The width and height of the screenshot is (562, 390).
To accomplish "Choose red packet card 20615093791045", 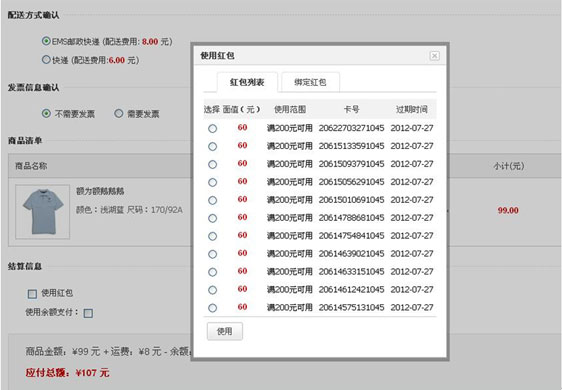I will (x=213, y=164).
